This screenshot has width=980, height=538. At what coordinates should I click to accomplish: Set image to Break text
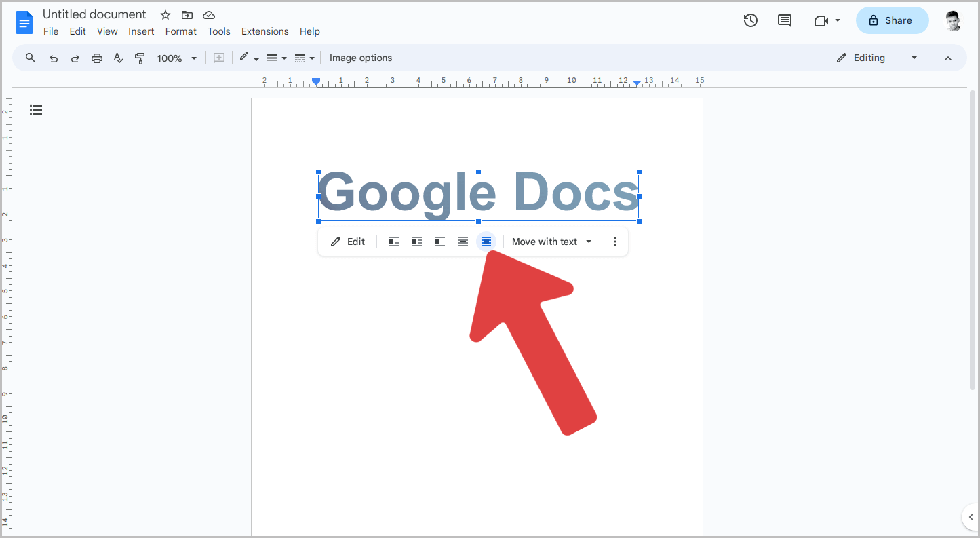pos(440,242)
